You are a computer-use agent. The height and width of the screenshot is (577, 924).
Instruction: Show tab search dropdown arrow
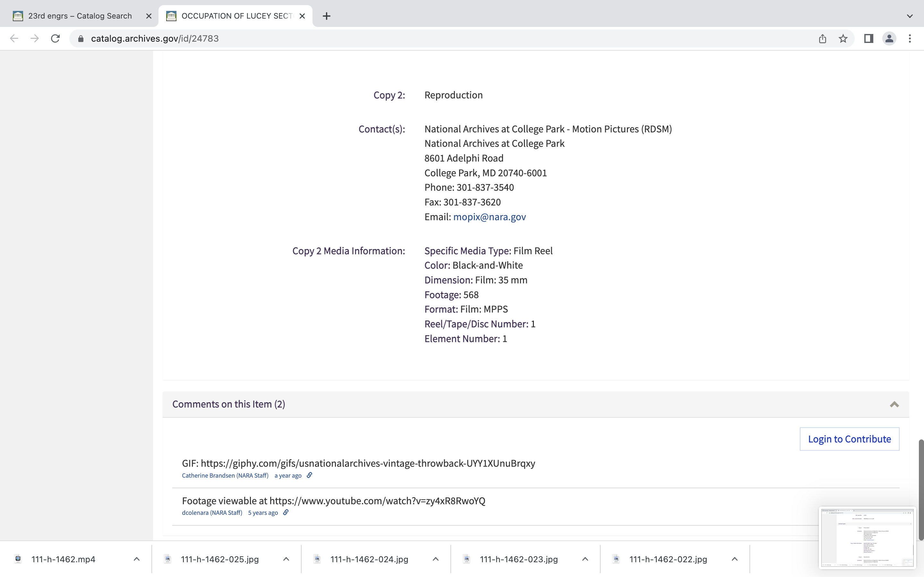click(x=910, y=16)
